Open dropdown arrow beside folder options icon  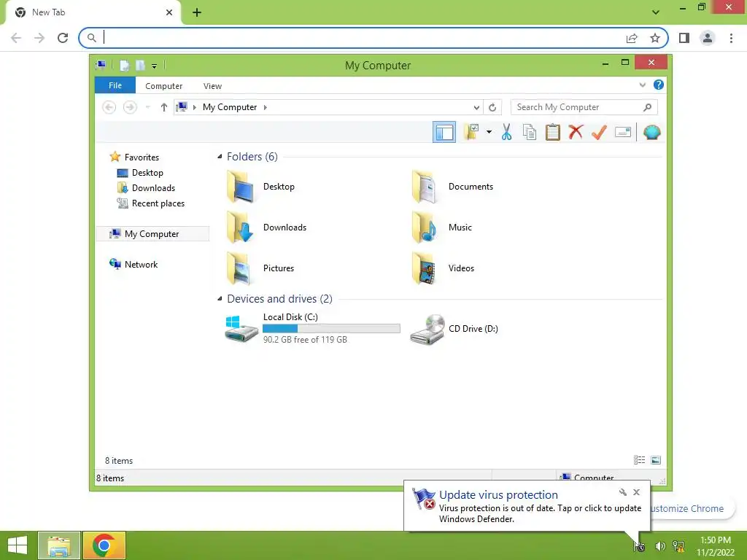click(489, 132)
